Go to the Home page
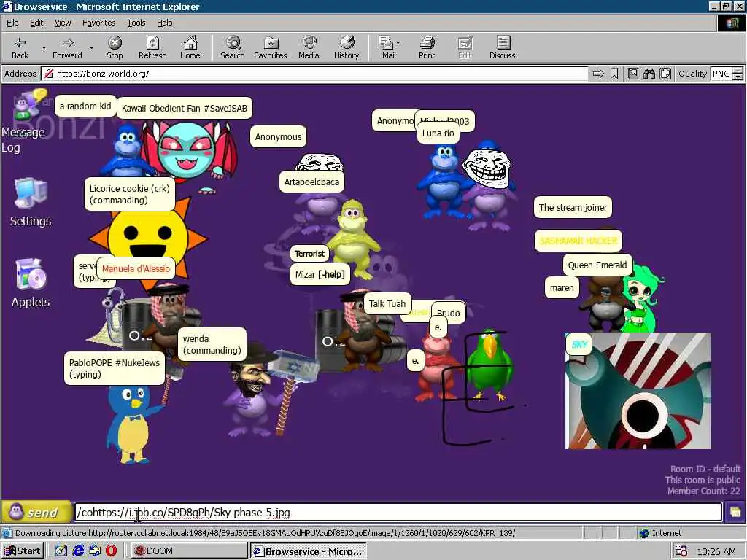Image resolution: width=747 pixels, height=560 pixels. [190, 47]
